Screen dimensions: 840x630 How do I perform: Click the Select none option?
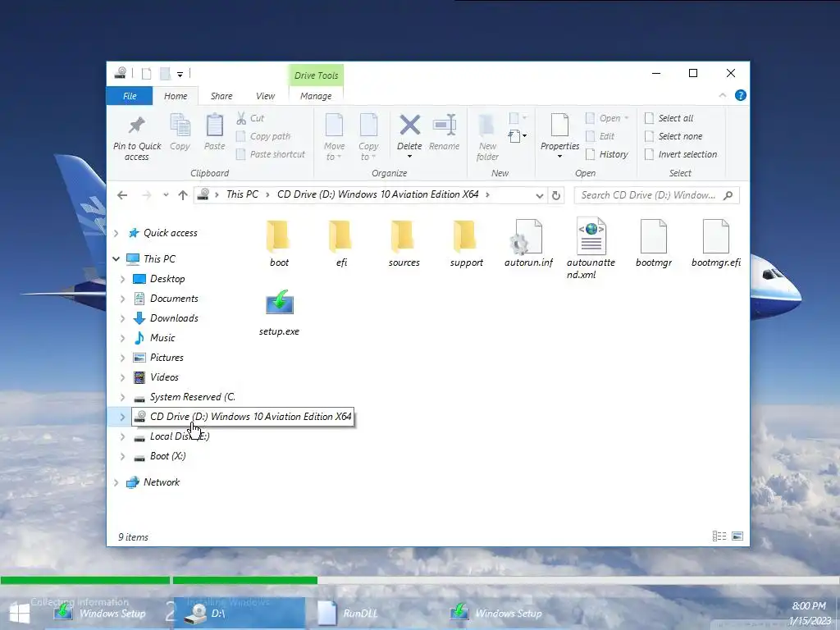[673, 137]
